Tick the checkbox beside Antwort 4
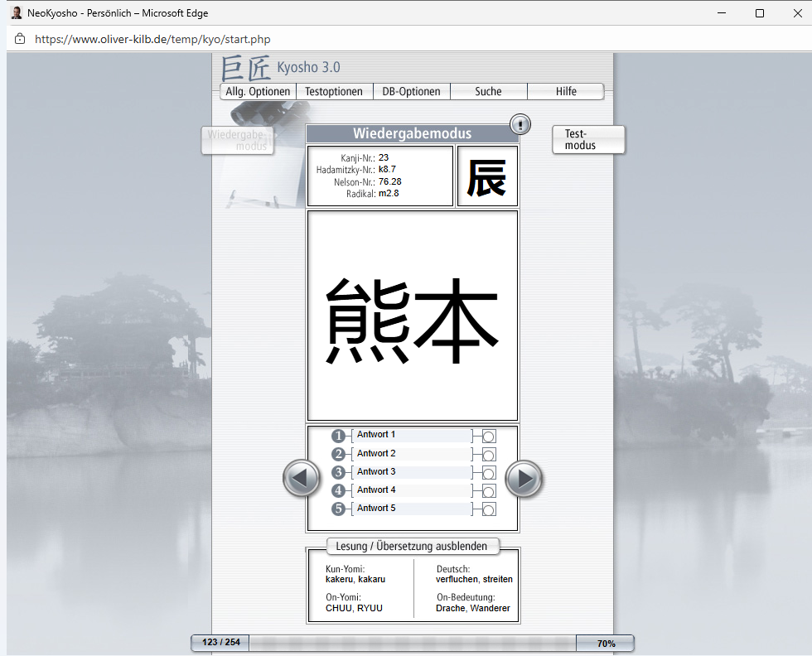The image size is (812, 656). [489, 491]
